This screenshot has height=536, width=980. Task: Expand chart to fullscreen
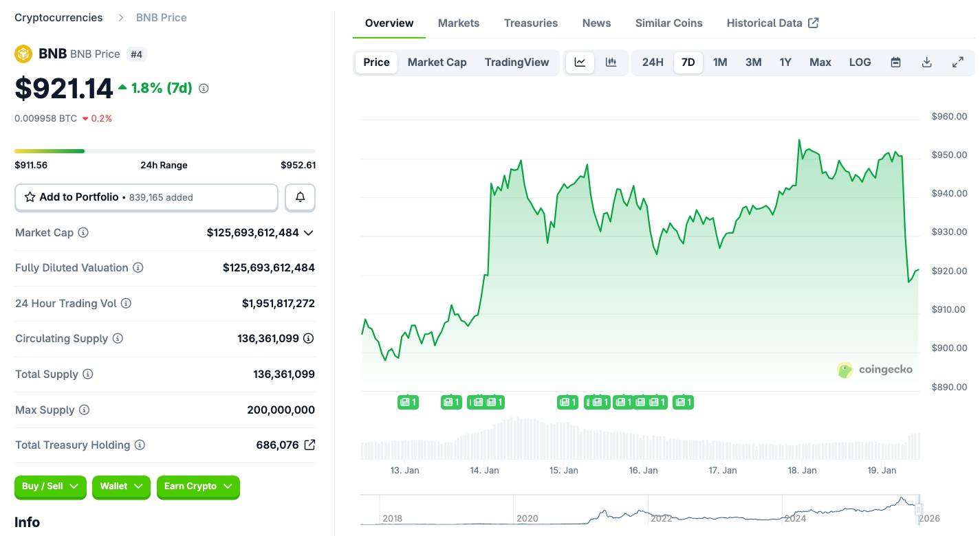pos(957,62)
